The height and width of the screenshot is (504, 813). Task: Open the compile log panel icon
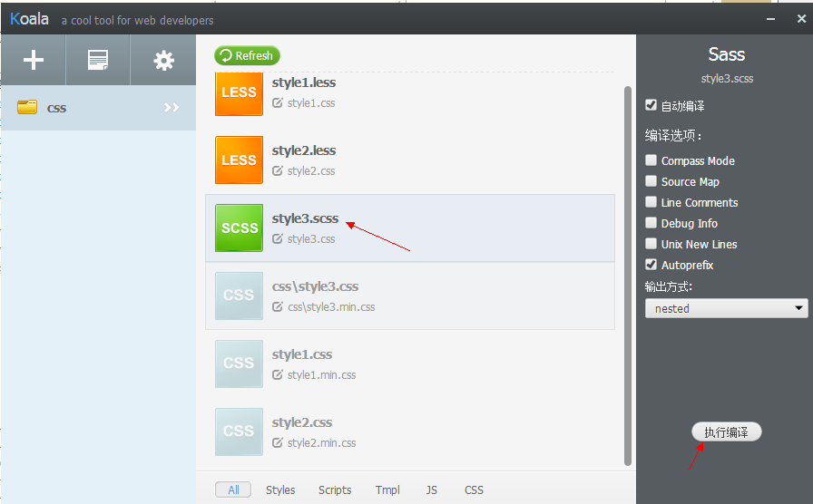97,60
